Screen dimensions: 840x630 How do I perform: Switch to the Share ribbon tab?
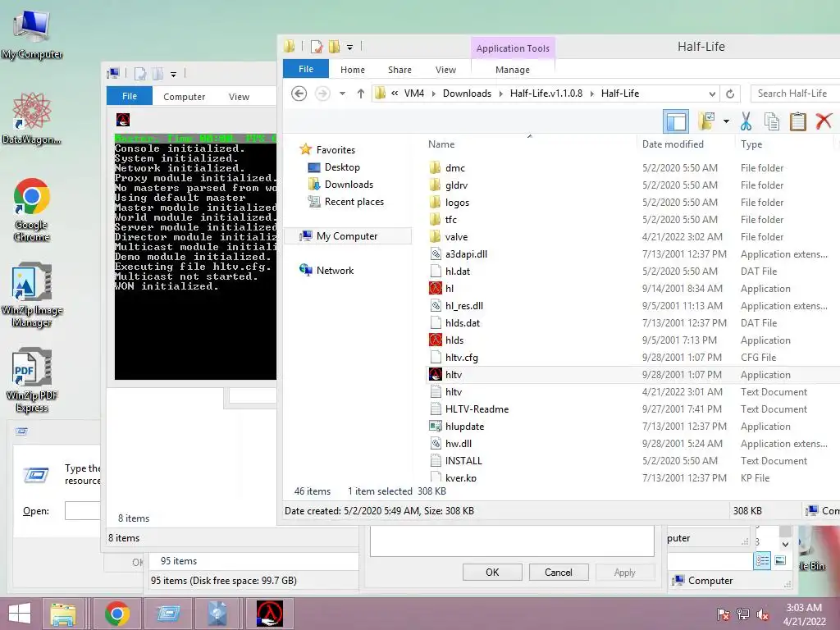point(399,70)
